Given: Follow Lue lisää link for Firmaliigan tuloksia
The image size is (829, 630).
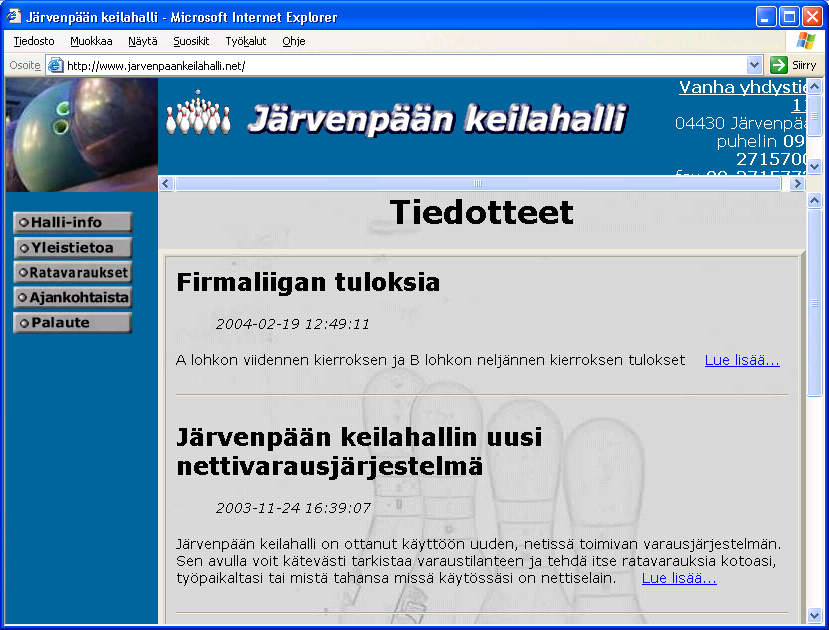Looking at the screenshot, I should click(741, 360).
